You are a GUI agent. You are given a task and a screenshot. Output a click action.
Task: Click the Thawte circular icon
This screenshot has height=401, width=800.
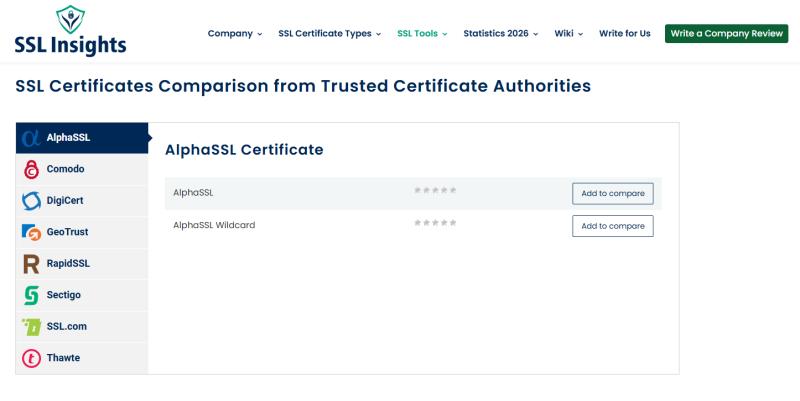[x=31, y=358]
